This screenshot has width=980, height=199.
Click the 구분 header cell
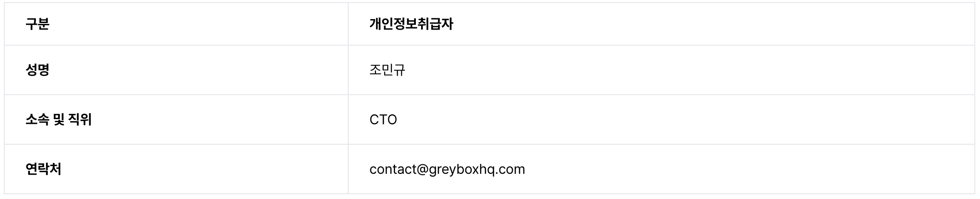coord(37,24)
